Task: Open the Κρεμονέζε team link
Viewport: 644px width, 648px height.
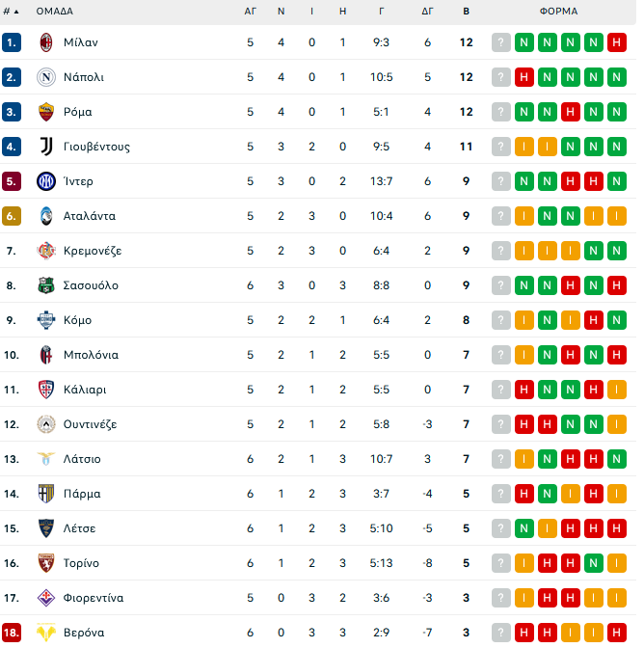Action: pyautogui.click(x=94, y=251)
